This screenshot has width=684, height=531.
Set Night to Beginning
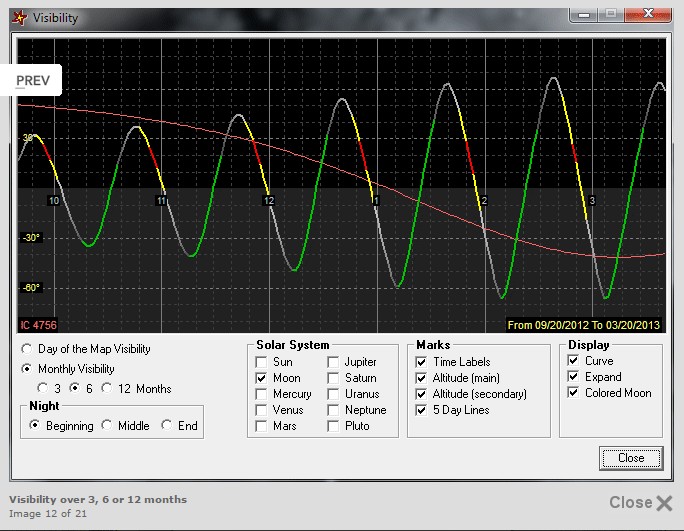[35, 425]
